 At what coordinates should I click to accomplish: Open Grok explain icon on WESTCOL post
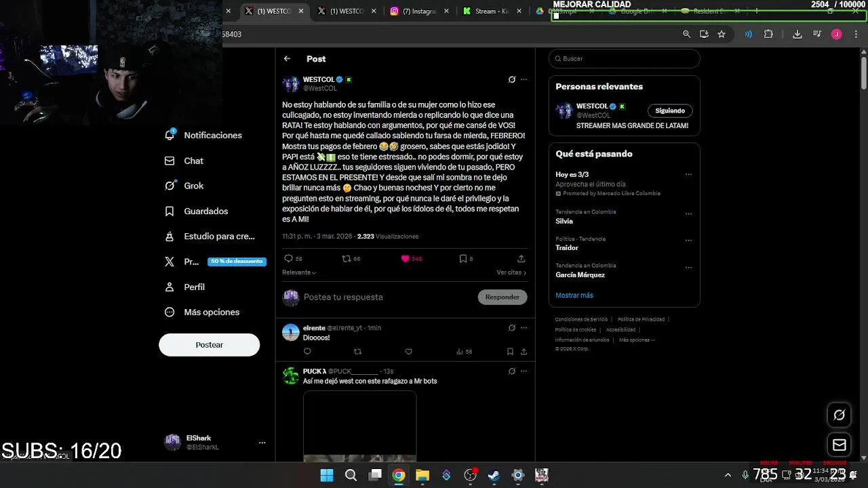coord(511,79)
